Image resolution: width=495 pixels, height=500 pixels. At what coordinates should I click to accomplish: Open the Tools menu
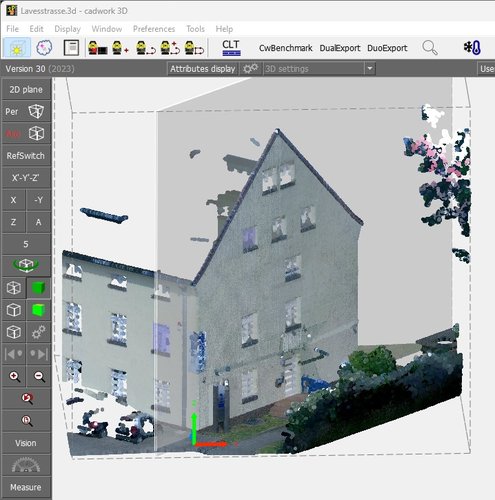point(195,29)
